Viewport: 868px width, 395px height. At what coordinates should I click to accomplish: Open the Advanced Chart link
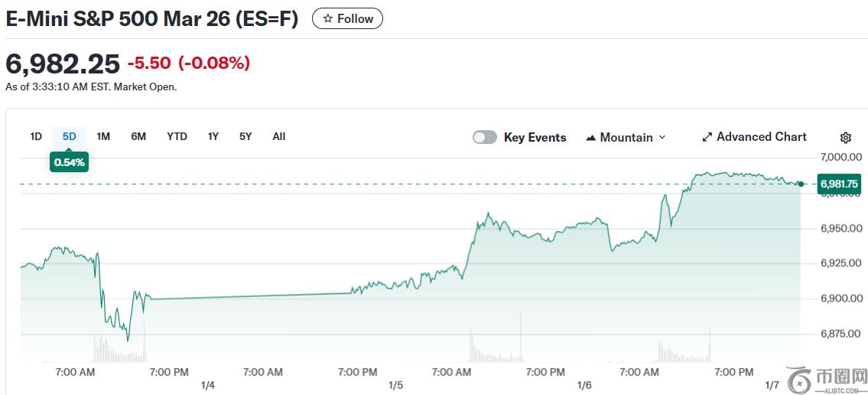pos(755,137)
